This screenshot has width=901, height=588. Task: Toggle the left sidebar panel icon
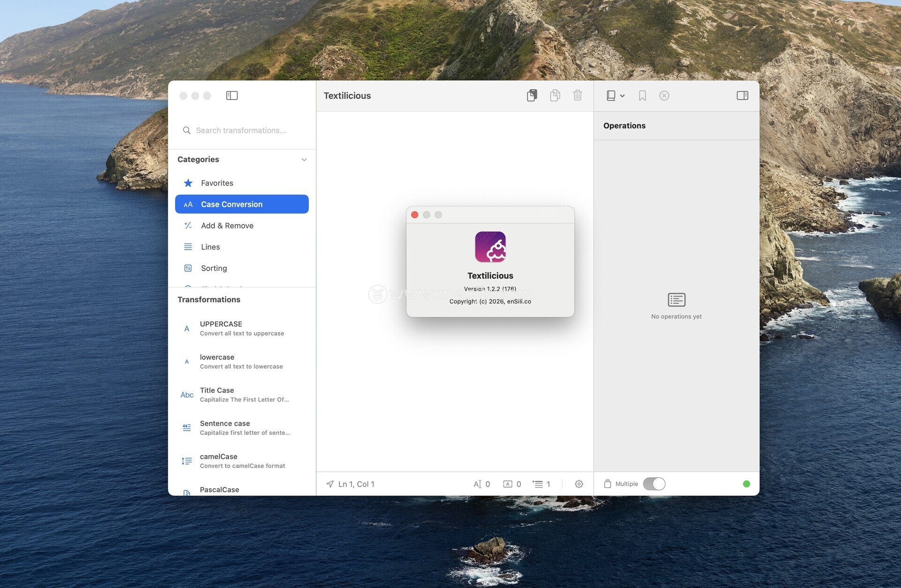(232, 96)
